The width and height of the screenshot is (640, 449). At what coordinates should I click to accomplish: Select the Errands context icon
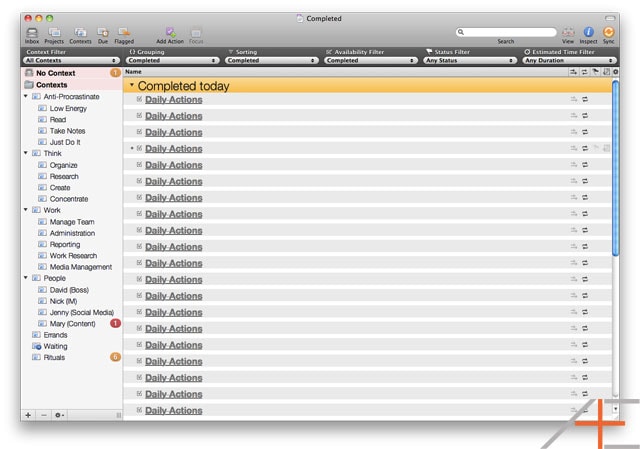coord(36,335)
